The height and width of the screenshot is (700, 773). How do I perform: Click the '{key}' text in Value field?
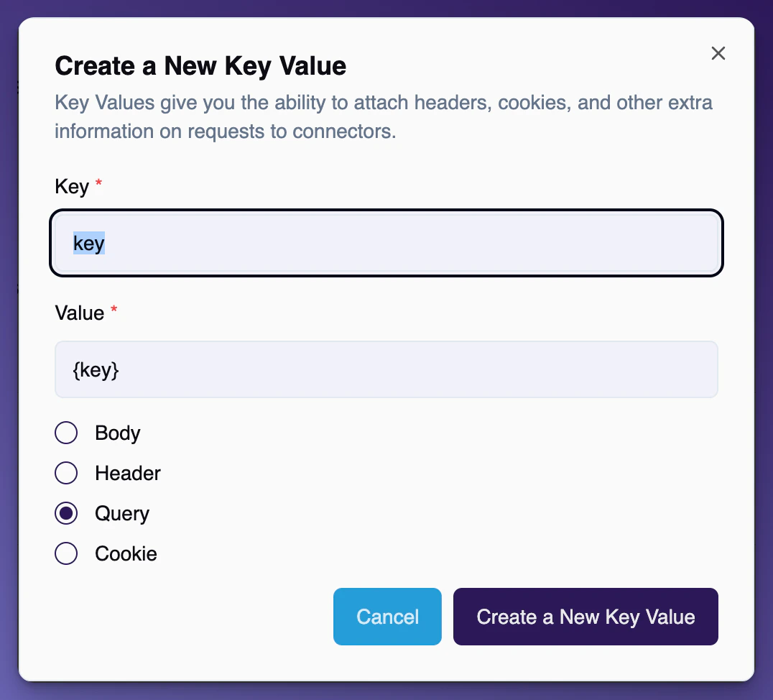(x=96, y=369)
